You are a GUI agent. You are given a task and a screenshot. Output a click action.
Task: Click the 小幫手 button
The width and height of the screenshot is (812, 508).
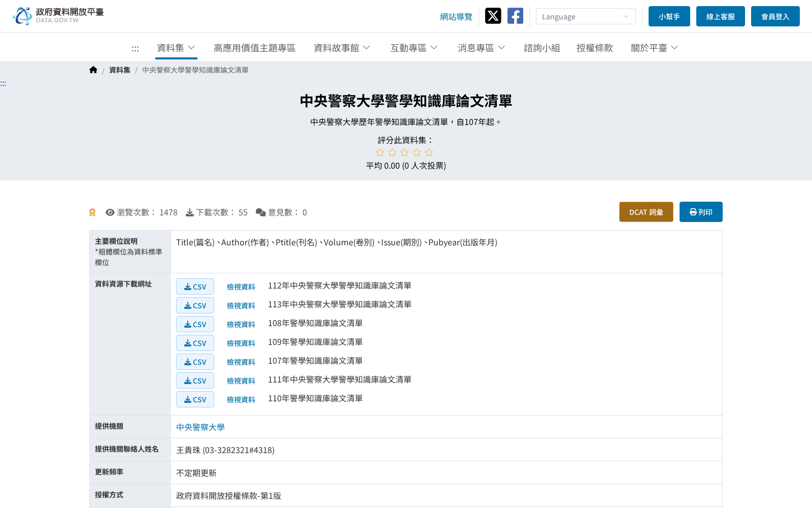pyautogui.click(x=669, y=16)
